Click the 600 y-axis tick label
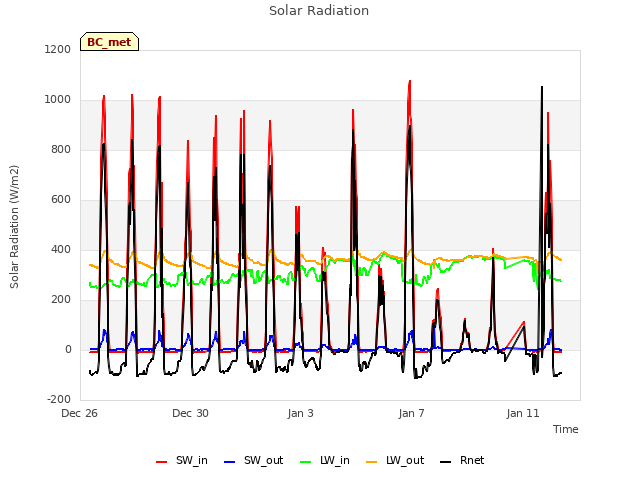This screenshot has height=480, width=640. (61, 200)
